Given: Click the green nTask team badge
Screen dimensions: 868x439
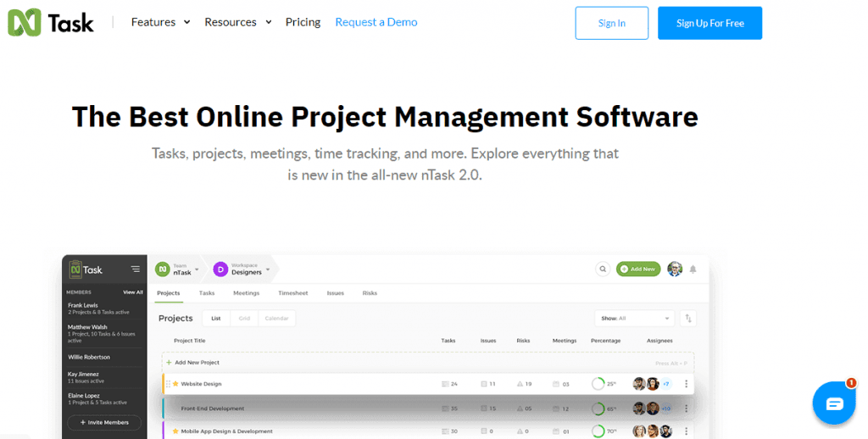Looking at the screenshot, I should (x=162, y=269).
